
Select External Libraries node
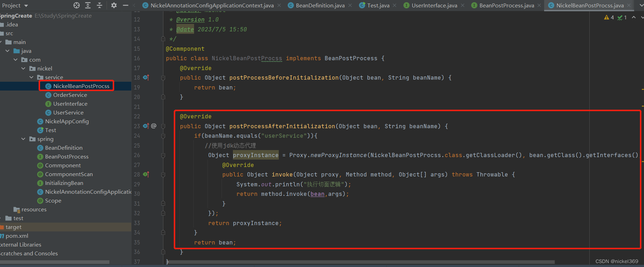point(20,245)
